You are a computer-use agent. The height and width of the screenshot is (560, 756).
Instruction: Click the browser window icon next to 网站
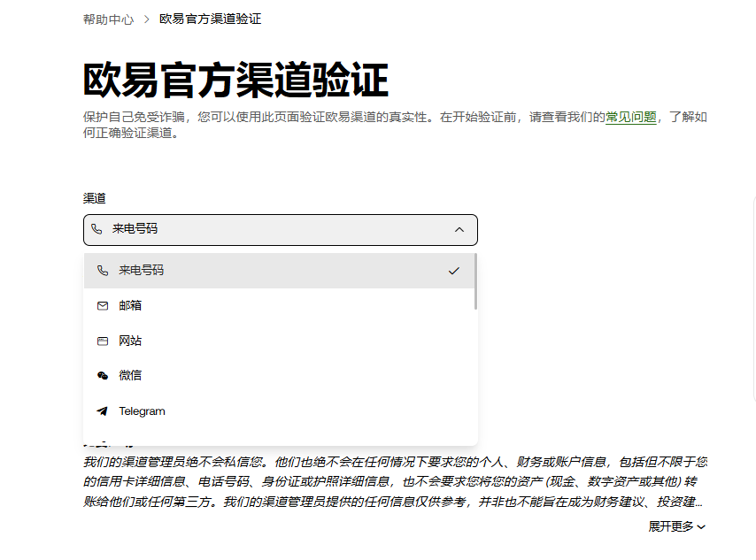(x=103, y=341)
